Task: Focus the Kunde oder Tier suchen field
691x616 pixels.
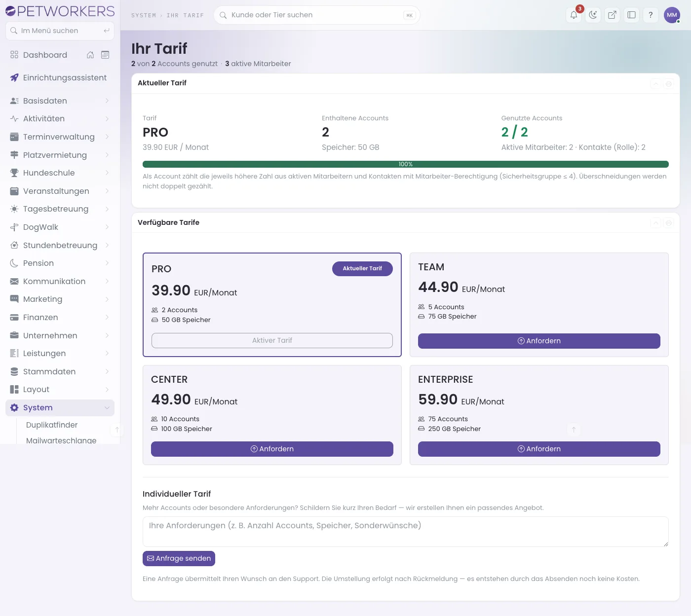Action: coord(317,15)
